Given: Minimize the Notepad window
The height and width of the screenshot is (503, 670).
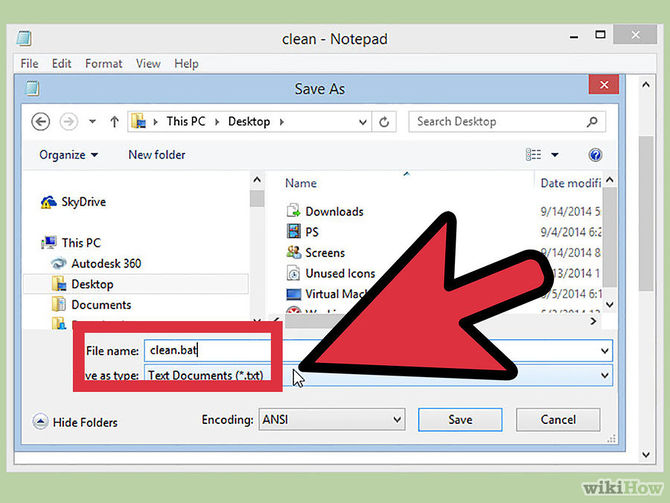Looking at the screenshot, I should tap(574, 36).
